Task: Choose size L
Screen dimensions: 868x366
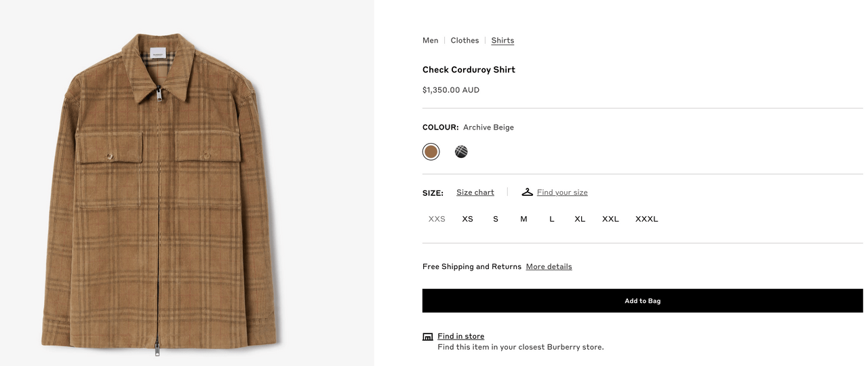Action: [x=552, y=219]
